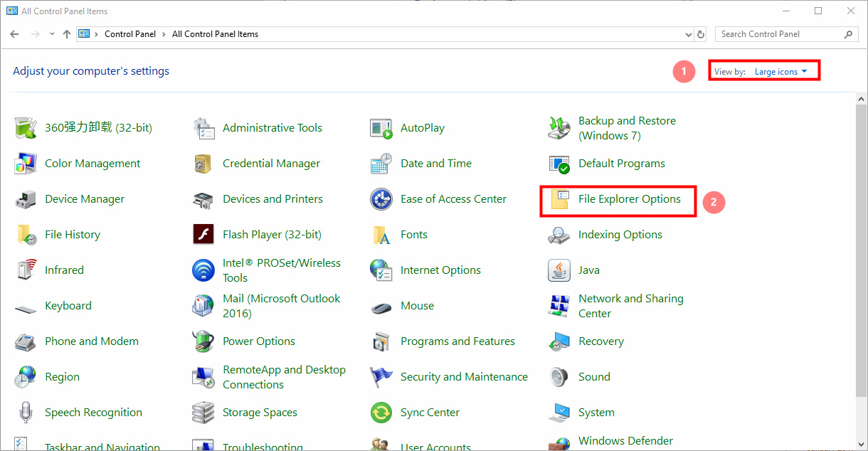Open the Region globe icon

tap(26, 377)
